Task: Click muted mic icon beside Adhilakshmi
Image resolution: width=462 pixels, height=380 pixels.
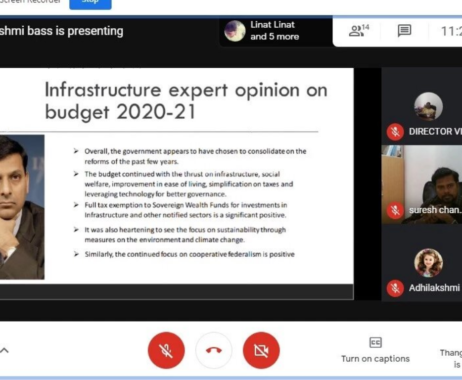Action: (395, 288)
